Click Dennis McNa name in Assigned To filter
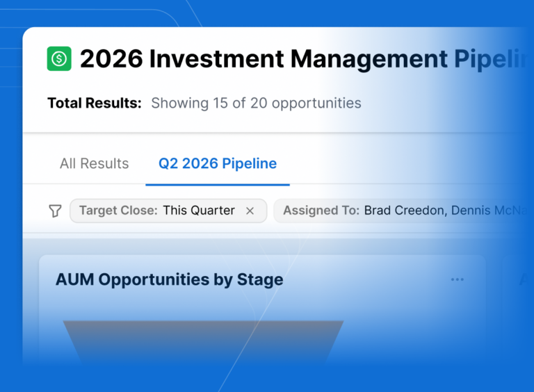Screen dimensions: 534x392 (x=489, y=211)
